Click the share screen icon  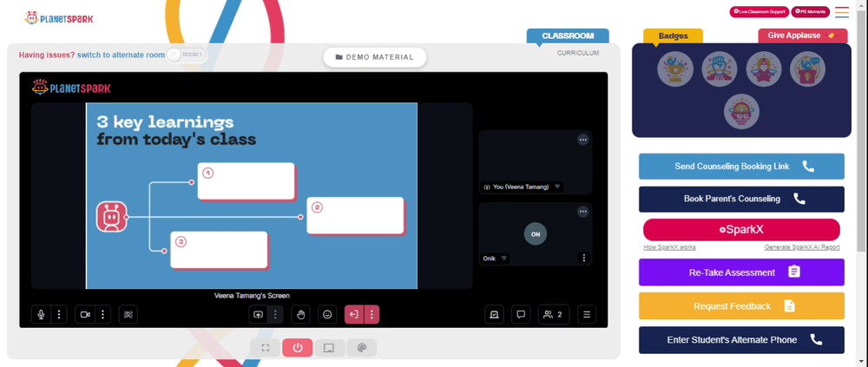258,314
